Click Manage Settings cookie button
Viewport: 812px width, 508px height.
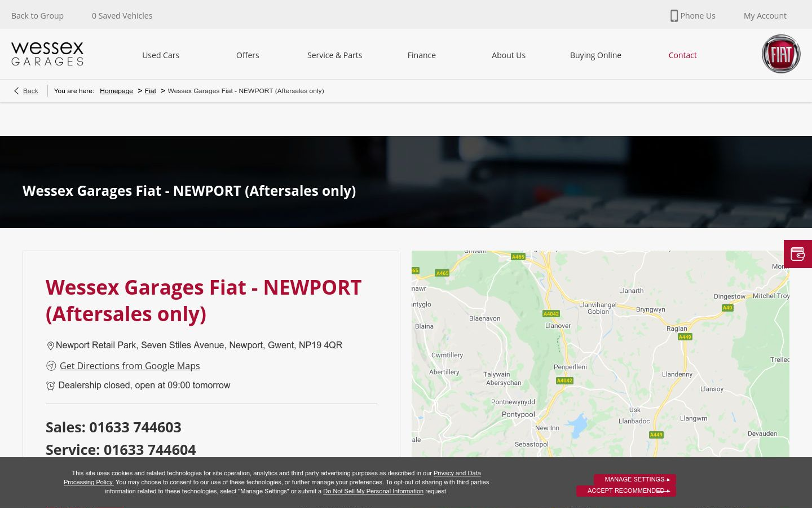634,480
